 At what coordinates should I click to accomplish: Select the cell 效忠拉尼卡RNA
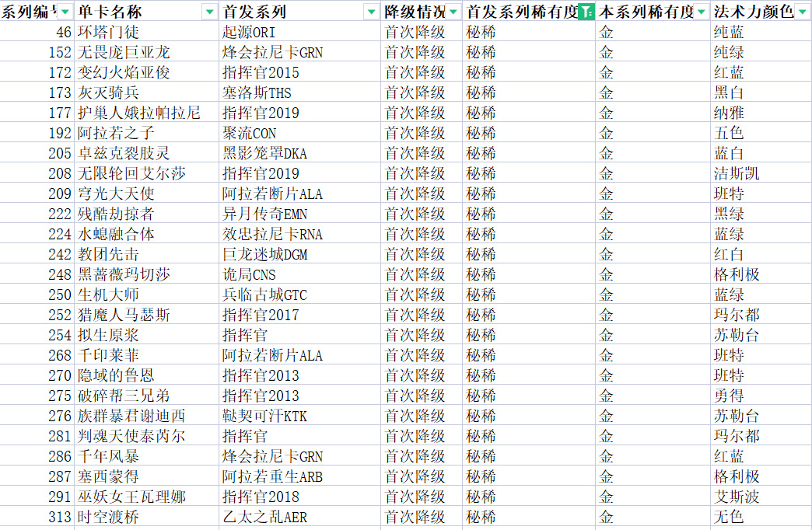[x=300, y=234]
